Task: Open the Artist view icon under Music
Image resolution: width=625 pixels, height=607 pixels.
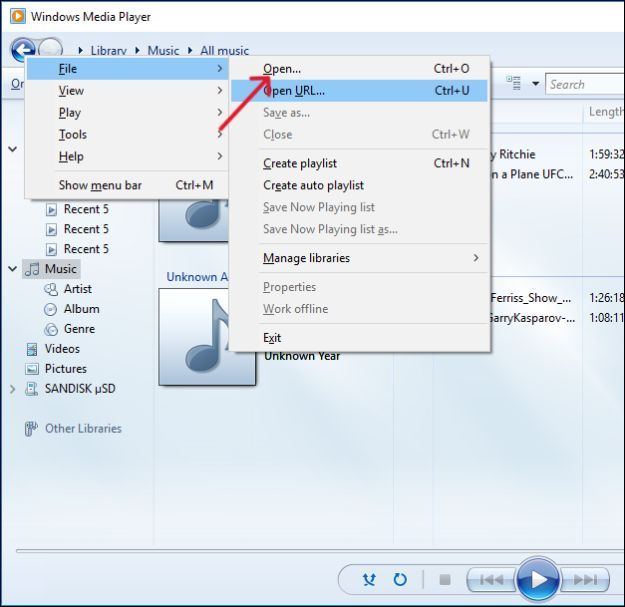Action: (x=52, y=289)
